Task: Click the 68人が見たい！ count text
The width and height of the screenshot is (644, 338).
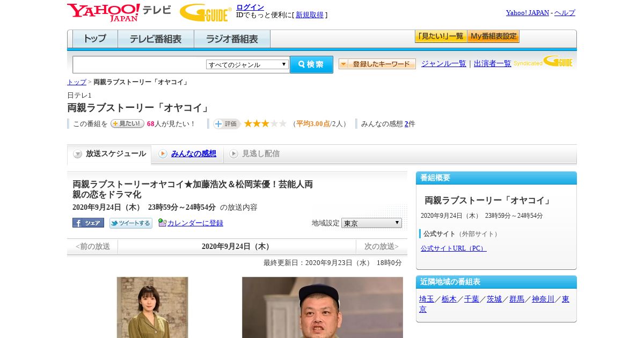Action: click(x=171, y=124)
